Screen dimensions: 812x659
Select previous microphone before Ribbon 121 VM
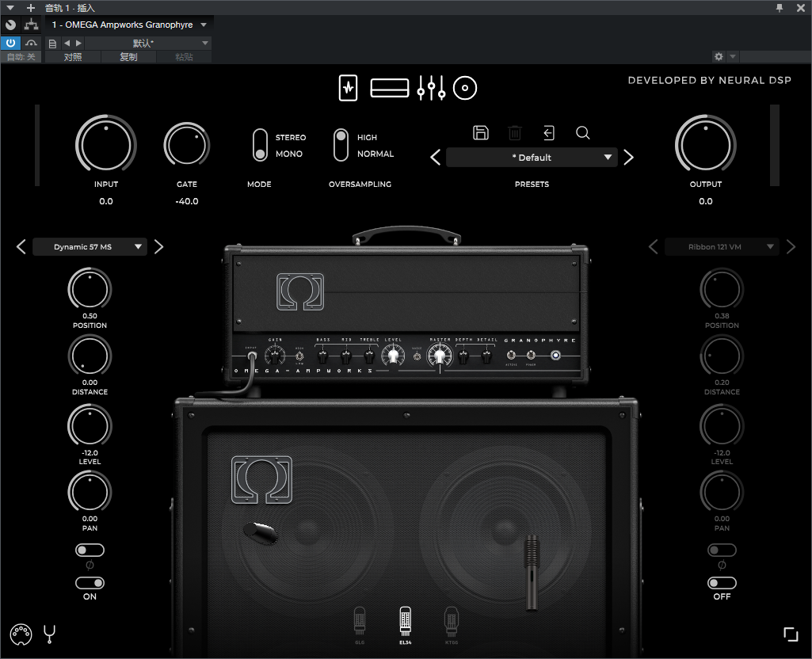654,247
